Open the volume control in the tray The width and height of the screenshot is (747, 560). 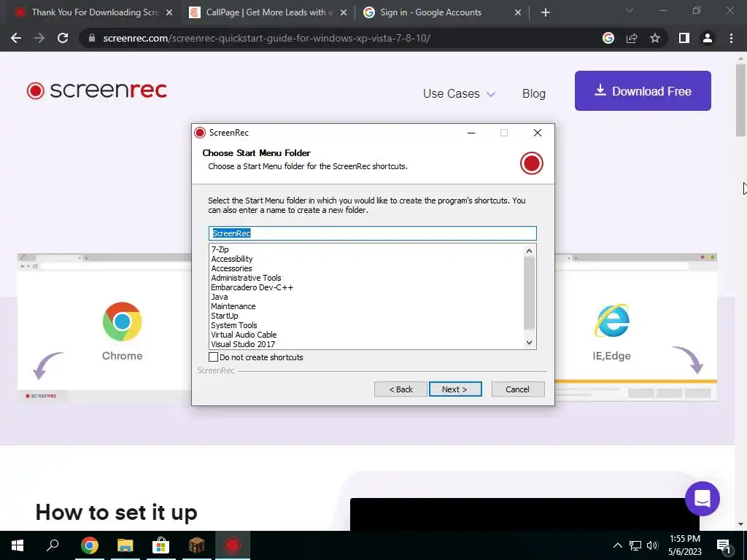coord(652,545)
